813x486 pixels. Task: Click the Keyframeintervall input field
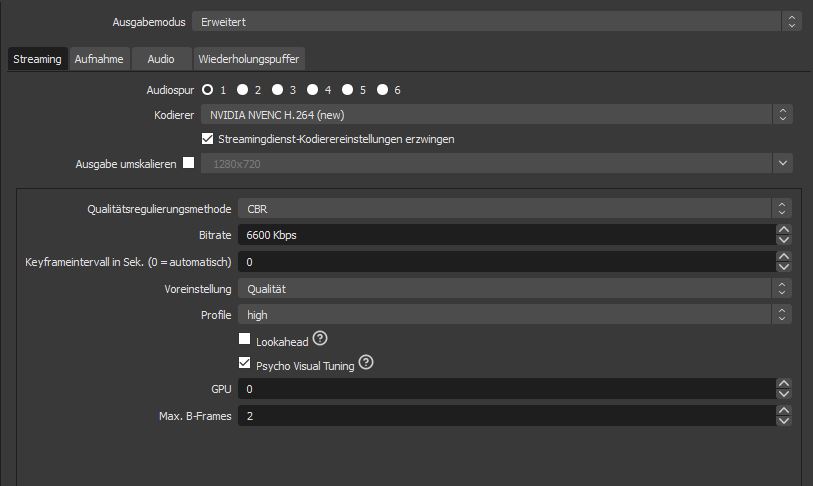pos(505,262)
